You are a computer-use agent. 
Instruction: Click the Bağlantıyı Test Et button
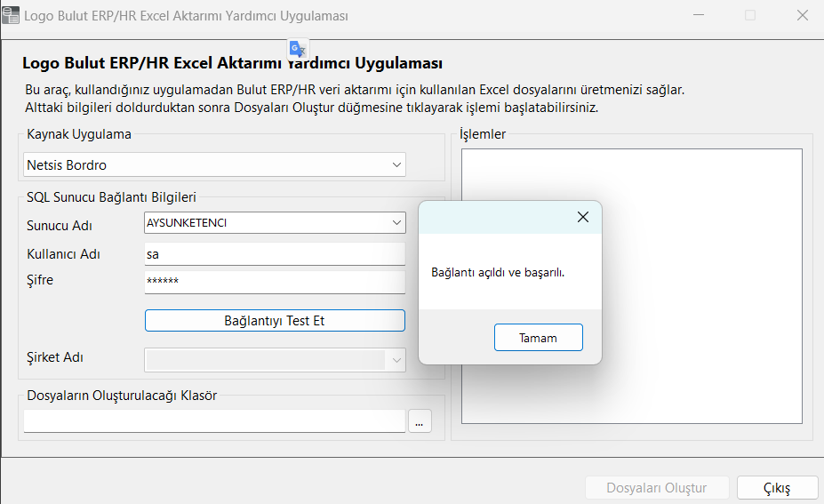click(x=275, y=321)
